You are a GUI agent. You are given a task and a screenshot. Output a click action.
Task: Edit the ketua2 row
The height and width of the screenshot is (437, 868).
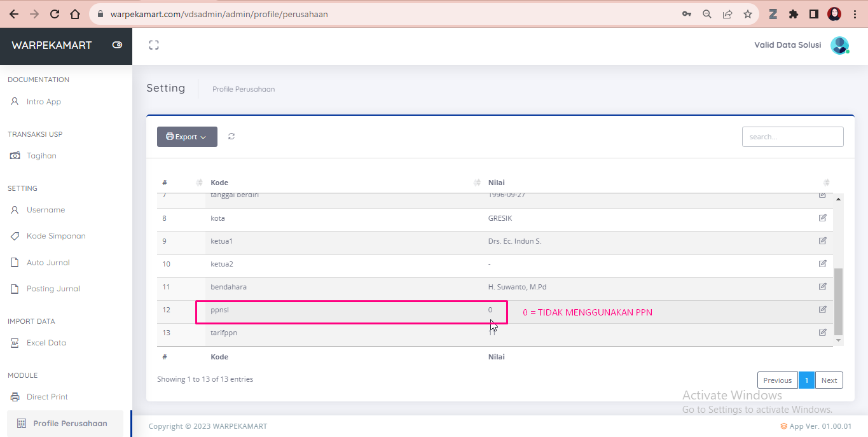(823, 263)
